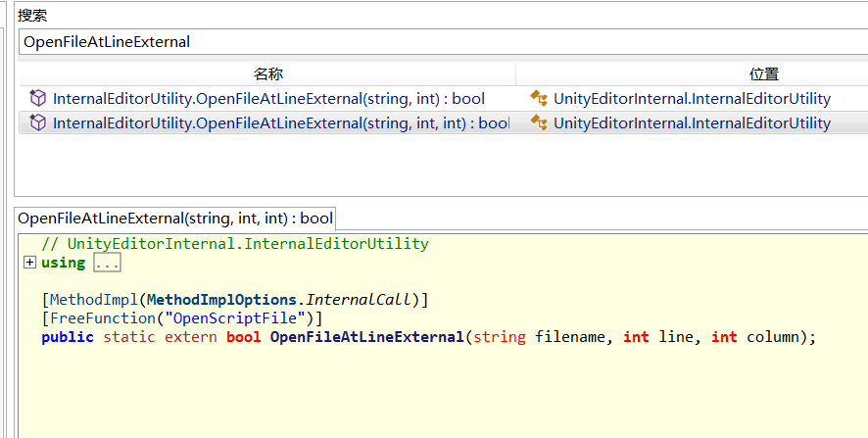This screenshot has height=438, width=868.
Task: Sort results by the 名称 column header
Action: click(x=267, y=74)
